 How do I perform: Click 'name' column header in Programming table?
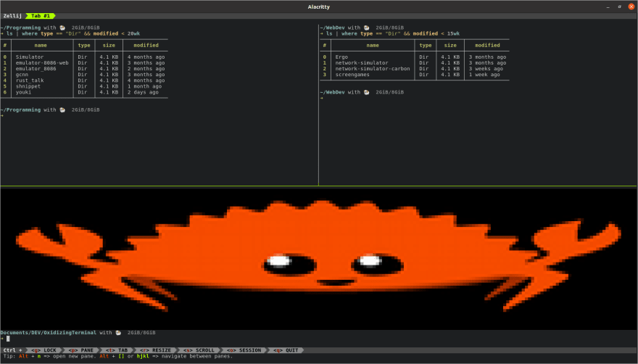(41, 45)
